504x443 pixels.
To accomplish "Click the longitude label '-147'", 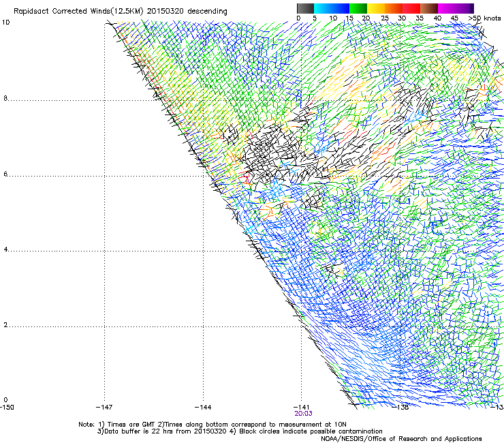I will [x=104, y=408].
